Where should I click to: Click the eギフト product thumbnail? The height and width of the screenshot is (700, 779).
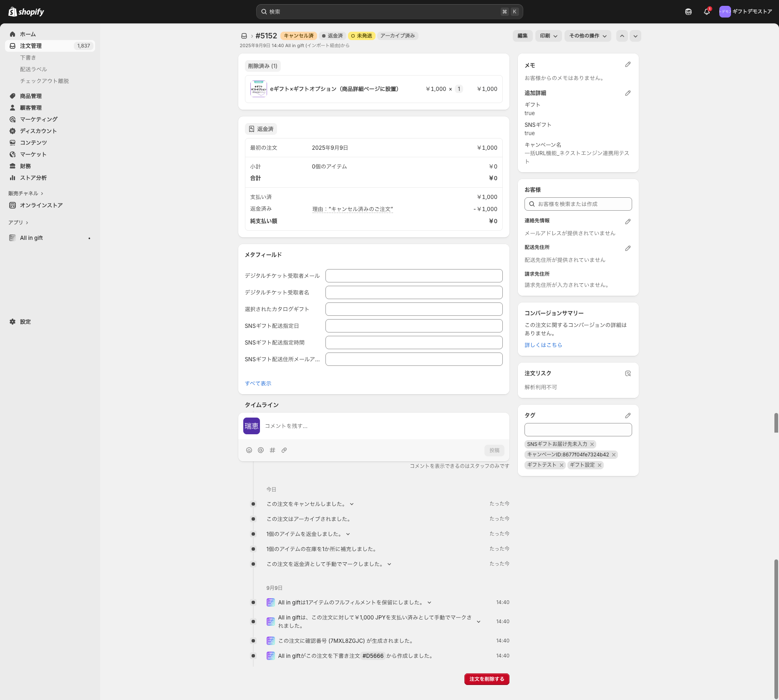258,89
